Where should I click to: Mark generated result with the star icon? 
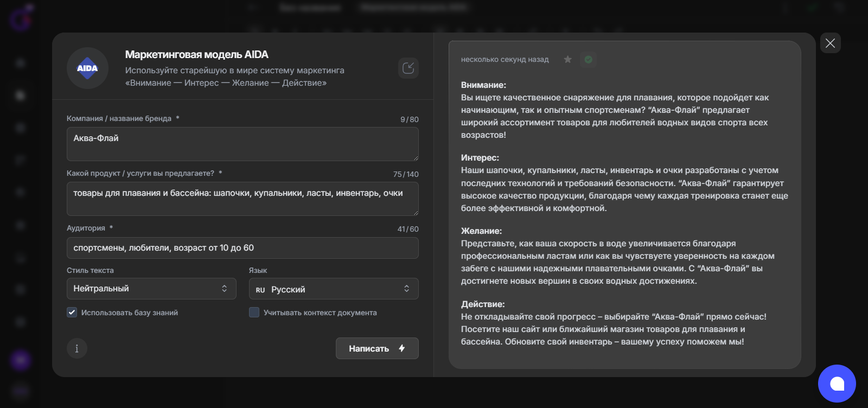(x=567, y=59)
